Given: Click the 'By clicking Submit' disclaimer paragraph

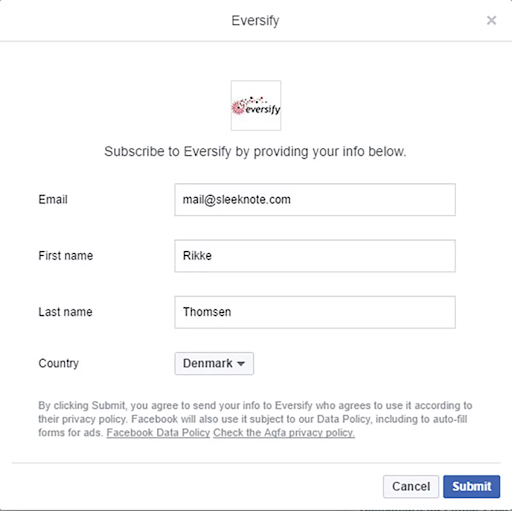Looking at the screenshot, I should coord(255,419).
